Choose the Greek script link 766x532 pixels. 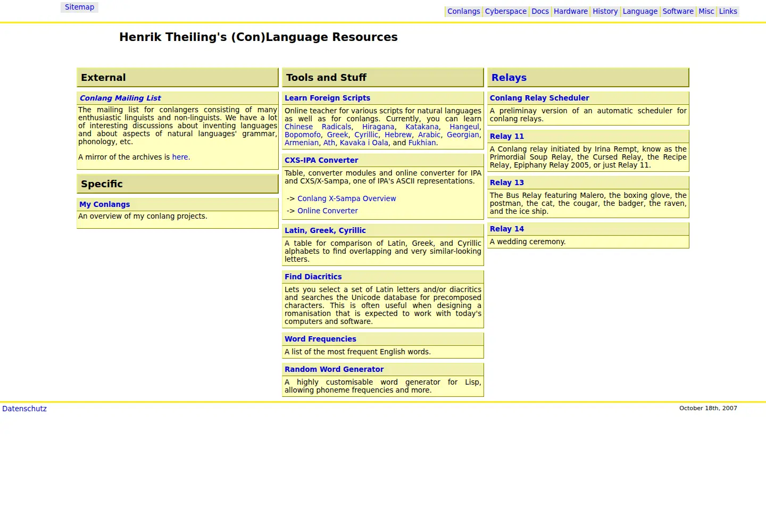[337, 135]
